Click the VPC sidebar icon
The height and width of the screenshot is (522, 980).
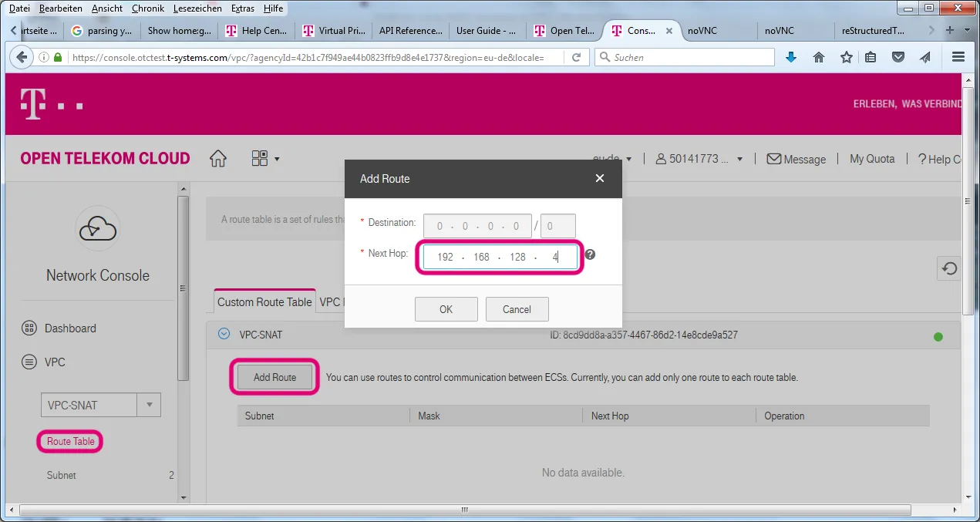(x=29, y=362)
